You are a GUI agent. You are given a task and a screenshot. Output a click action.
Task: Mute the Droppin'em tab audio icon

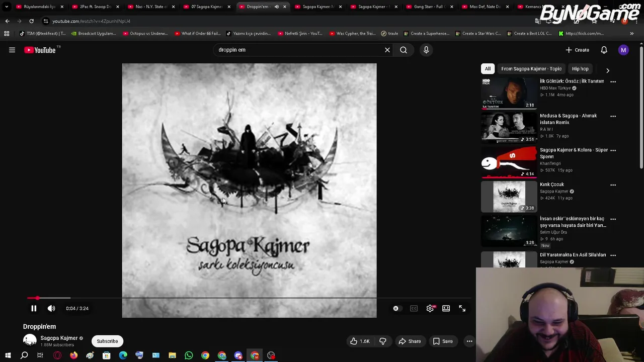pos(276,7)
